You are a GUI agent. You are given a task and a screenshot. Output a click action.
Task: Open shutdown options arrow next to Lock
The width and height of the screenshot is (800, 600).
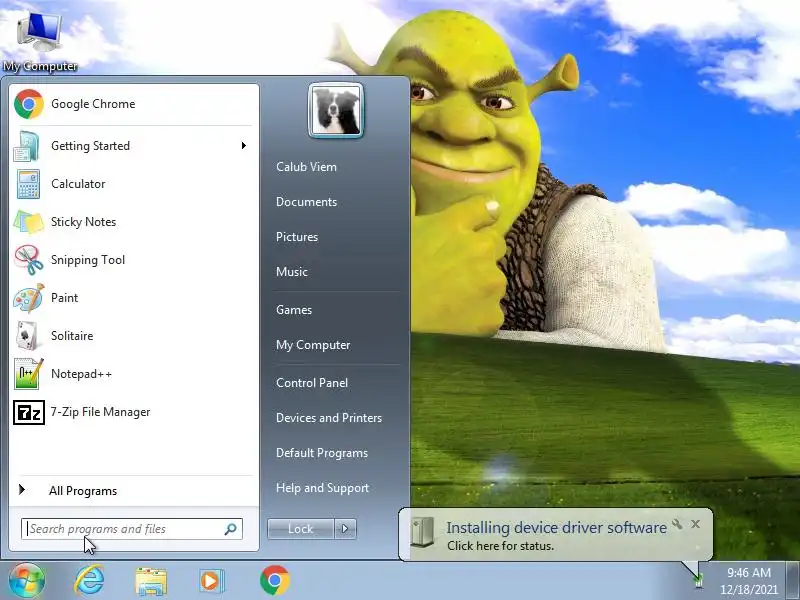pos(345,529)
